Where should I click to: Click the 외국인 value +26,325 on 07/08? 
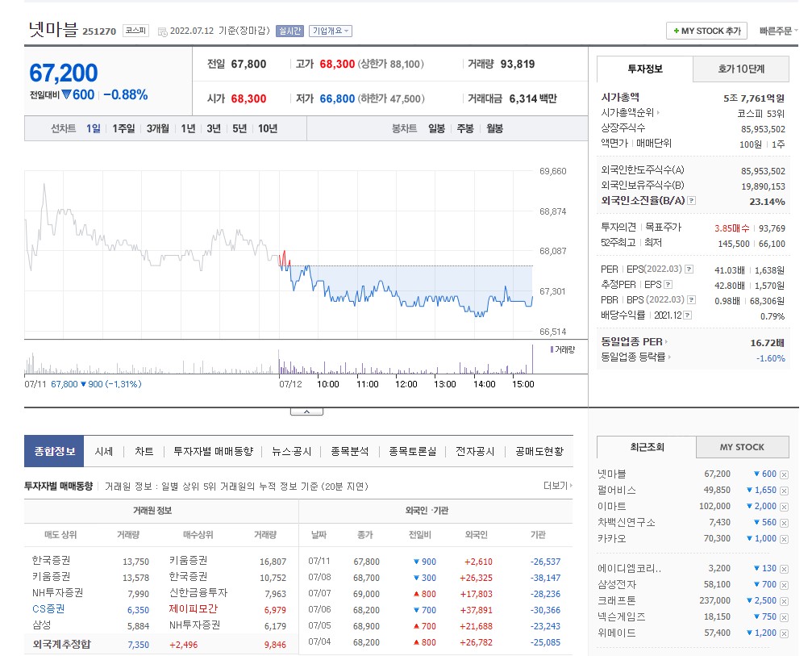click(476, 578)
